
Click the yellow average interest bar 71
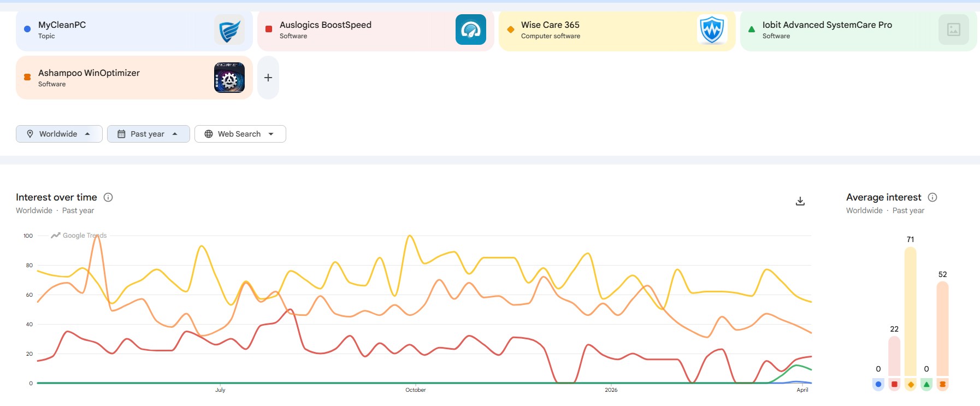911,311
